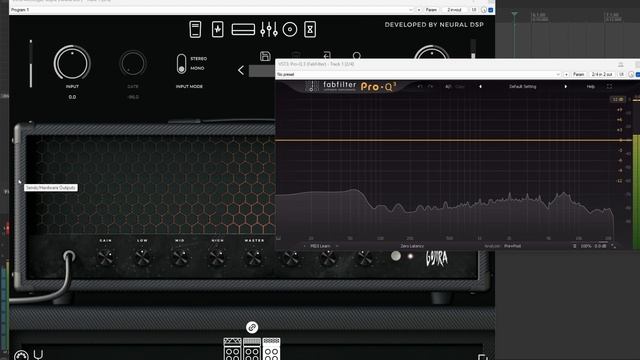Toggle the amp power switch beside the LED

click(x=396, y=256)
